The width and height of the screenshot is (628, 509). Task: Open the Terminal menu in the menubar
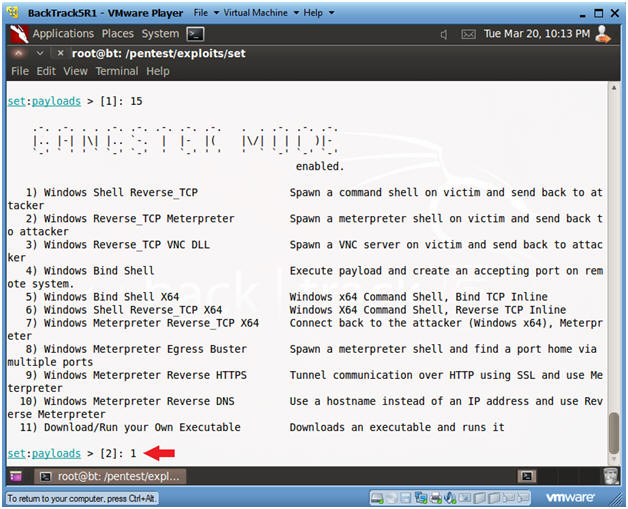[117, 71]
